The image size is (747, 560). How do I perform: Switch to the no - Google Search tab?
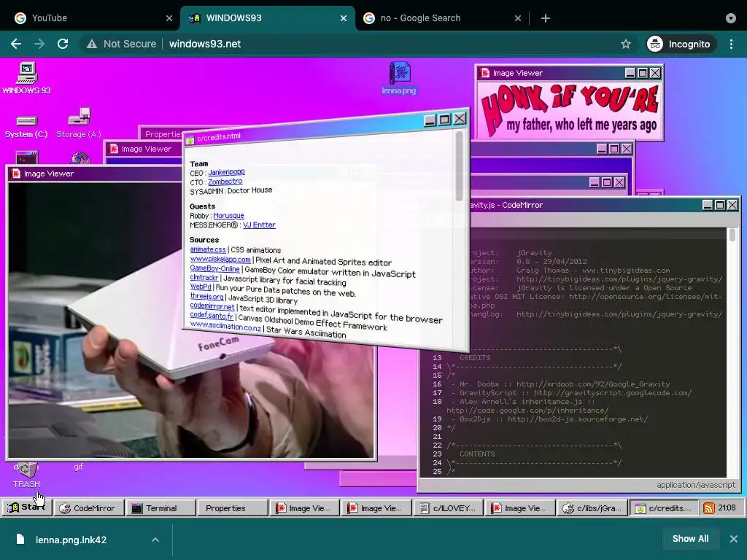click(441, 18)
